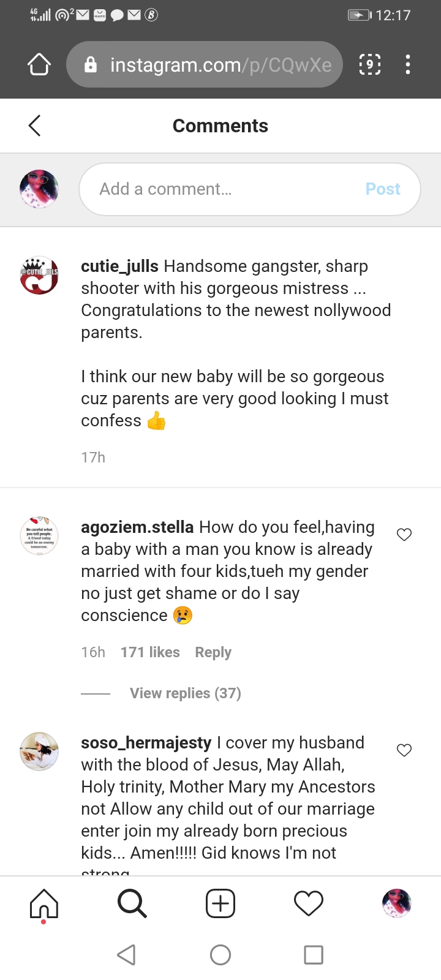
Task: Like soso_hermajesty's comment
Action: tap(404, 750)
